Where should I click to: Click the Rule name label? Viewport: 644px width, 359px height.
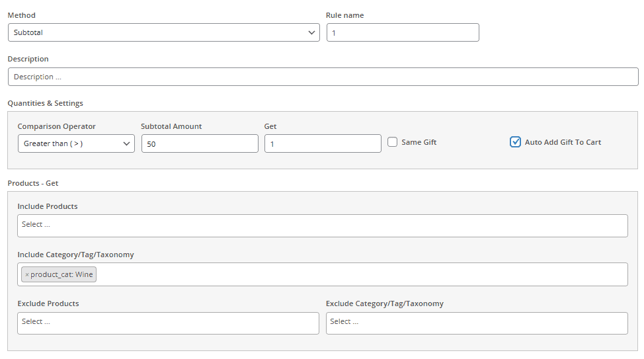(344, 15)
